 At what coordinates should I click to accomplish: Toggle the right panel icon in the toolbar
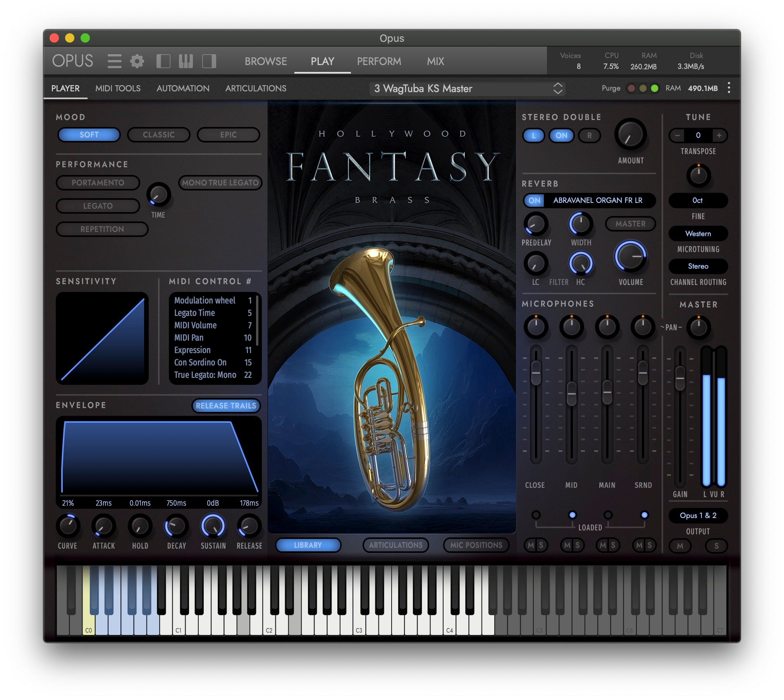point(210,61)
